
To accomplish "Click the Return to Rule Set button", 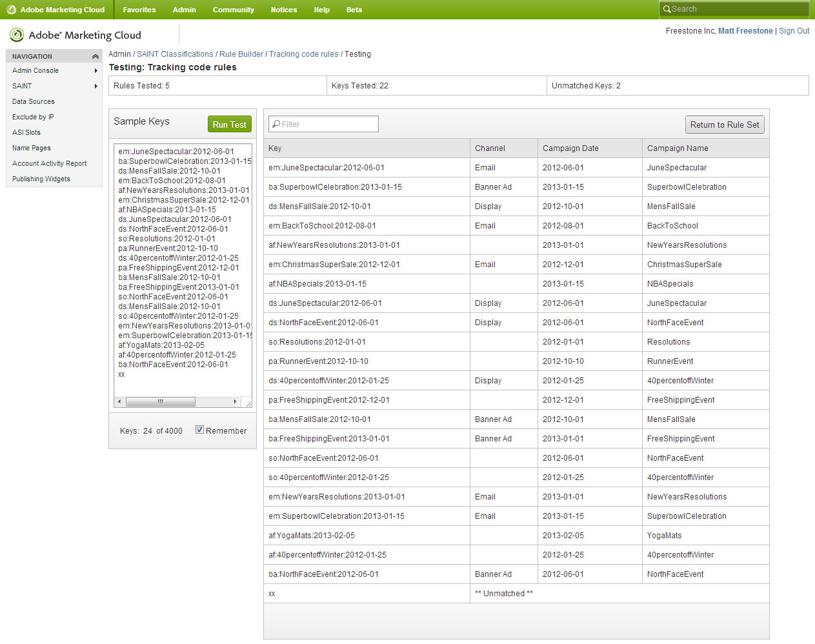I will pyautogui.click(x=724, y=125).
